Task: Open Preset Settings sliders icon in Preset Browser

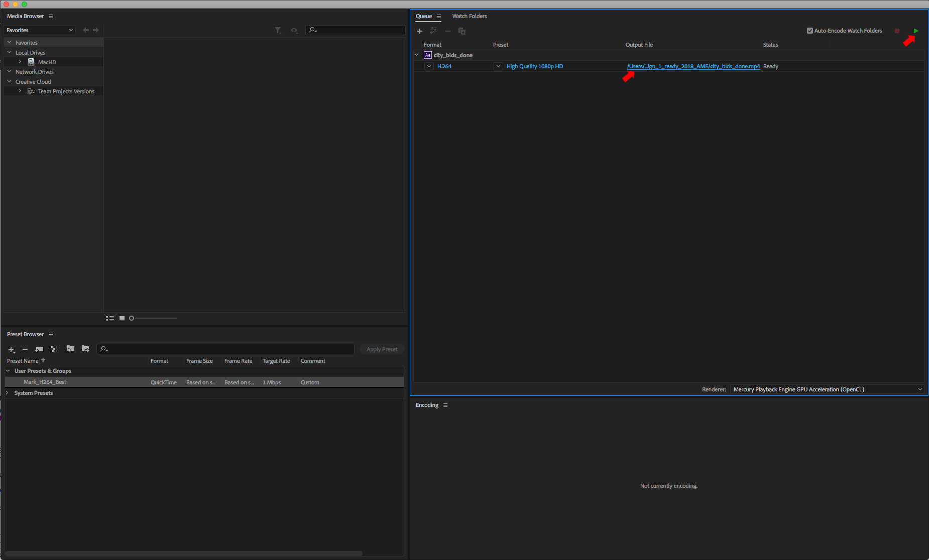Action: pos(53,349)
